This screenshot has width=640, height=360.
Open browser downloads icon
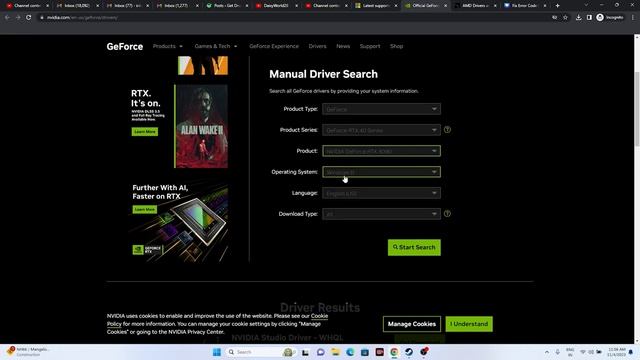578,18
